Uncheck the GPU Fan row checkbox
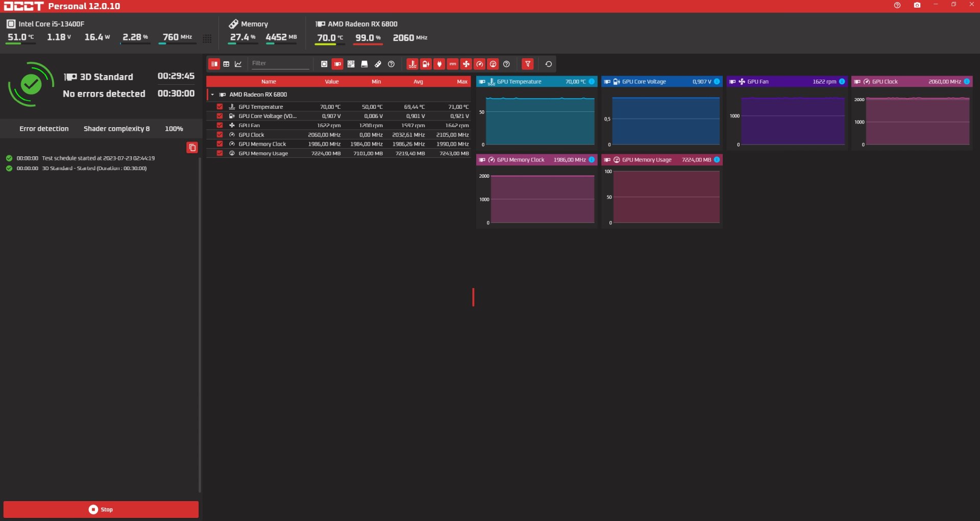 click(x=219, y=125)
